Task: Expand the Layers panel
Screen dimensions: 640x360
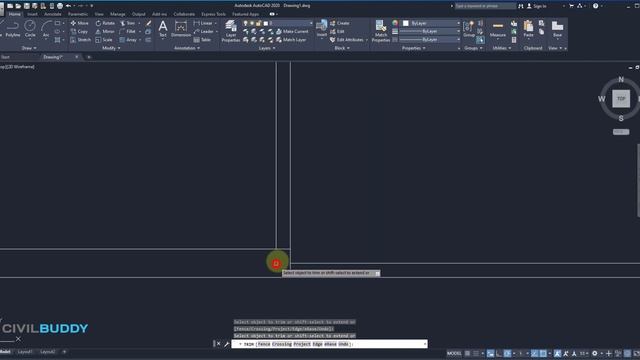Action: [x=267, y=48]
